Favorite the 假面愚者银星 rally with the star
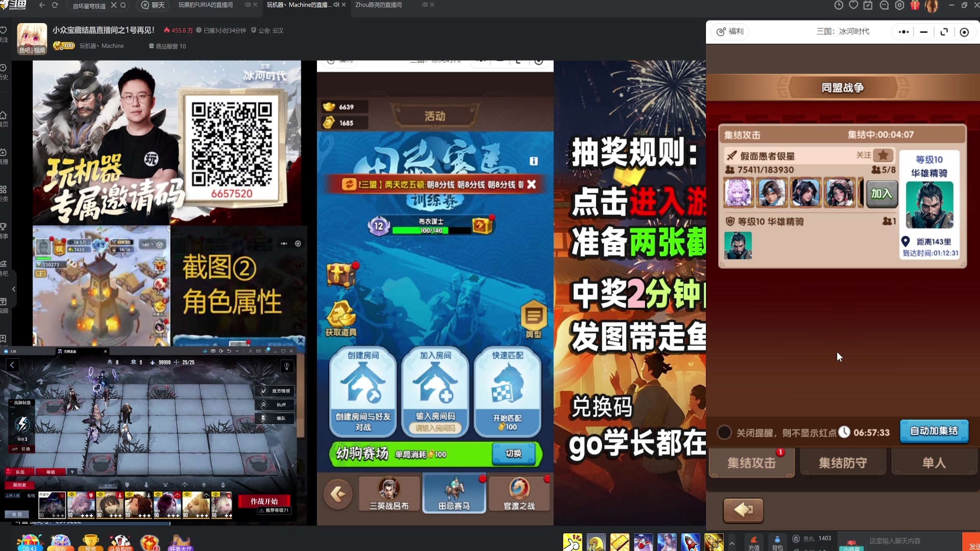Viewport: 980px width, 551px height. pyautogui.click(x=883, y=155)
